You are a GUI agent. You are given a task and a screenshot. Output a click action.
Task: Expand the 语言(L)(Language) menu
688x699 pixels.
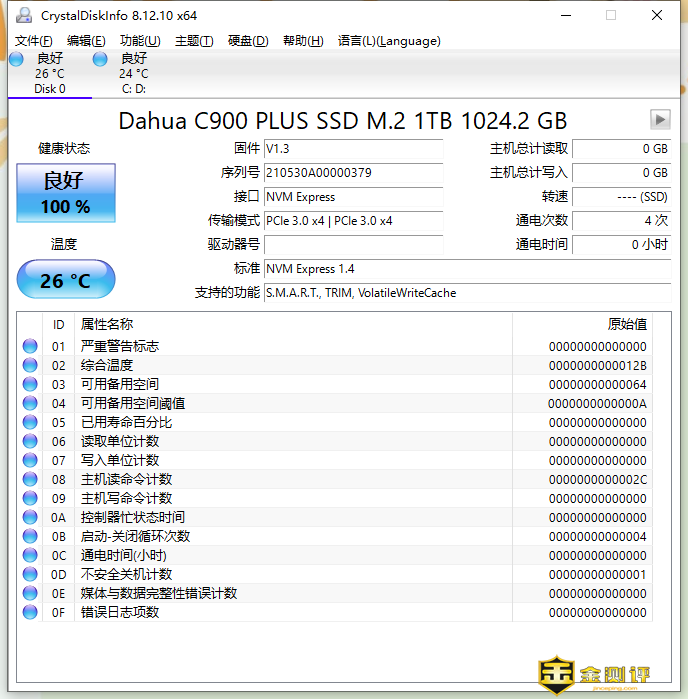point(389,41)
